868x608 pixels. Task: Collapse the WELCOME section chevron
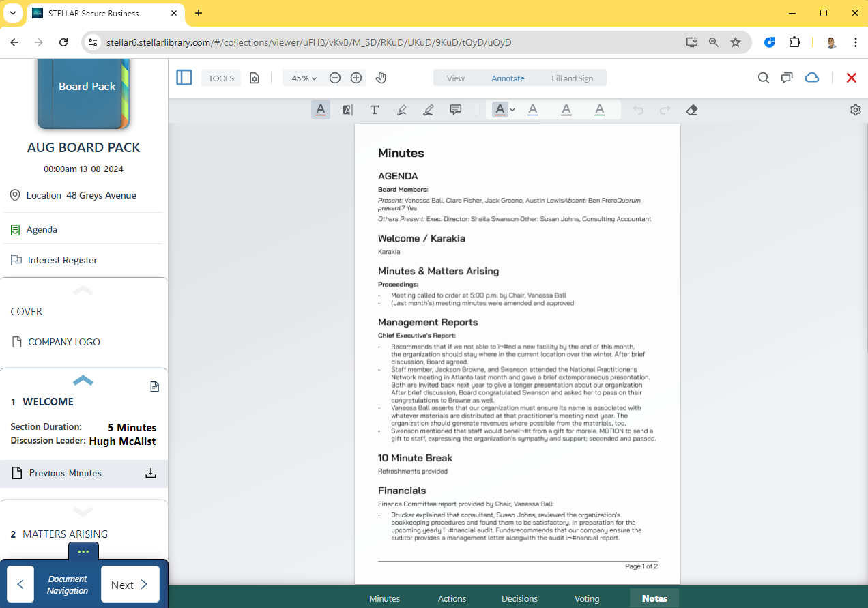click(83, 380)
